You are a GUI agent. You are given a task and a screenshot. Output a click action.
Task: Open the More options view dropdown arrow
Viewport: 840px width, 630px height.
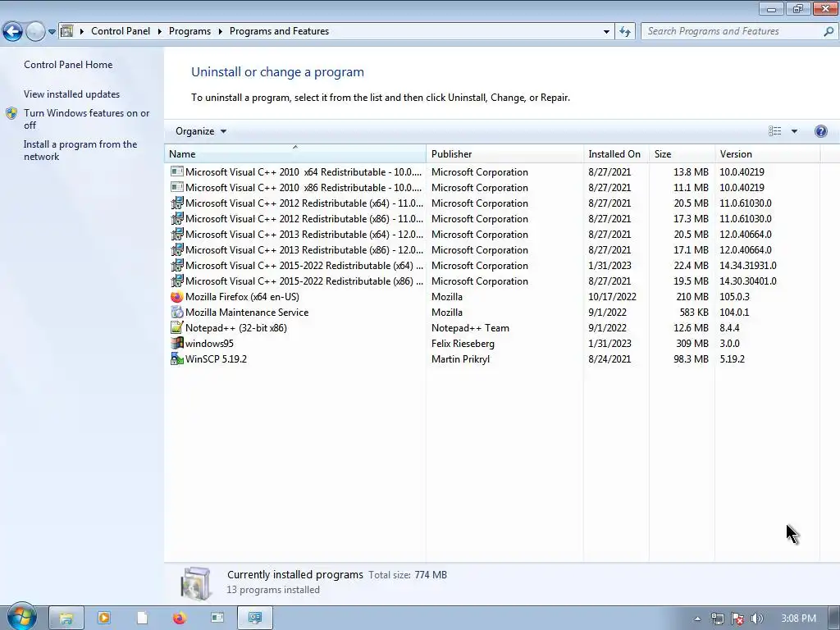click(x=794, y=131)
